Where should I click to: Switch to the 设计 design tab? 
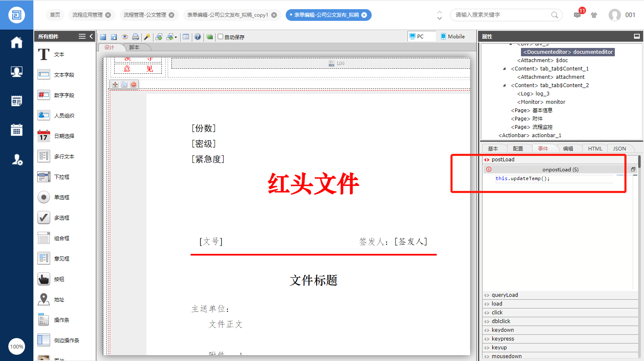109,48
